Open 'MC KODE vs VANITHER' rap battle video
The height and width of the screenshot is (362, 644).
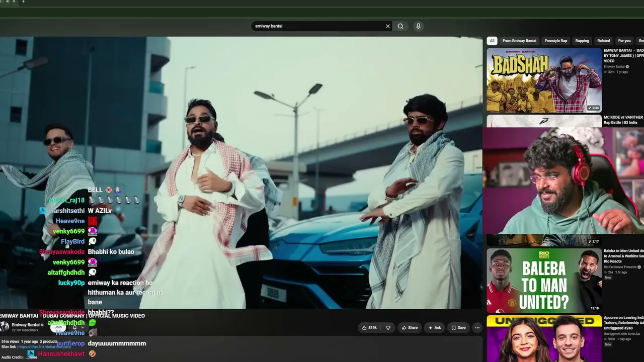click(x=623, y=120)
